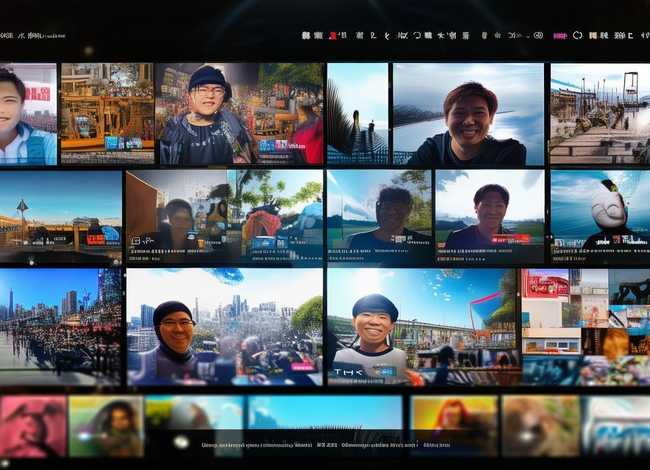Open the palm tree sky thumbnail
Screen dimensions: 650x470
click(x=356, y=113)
